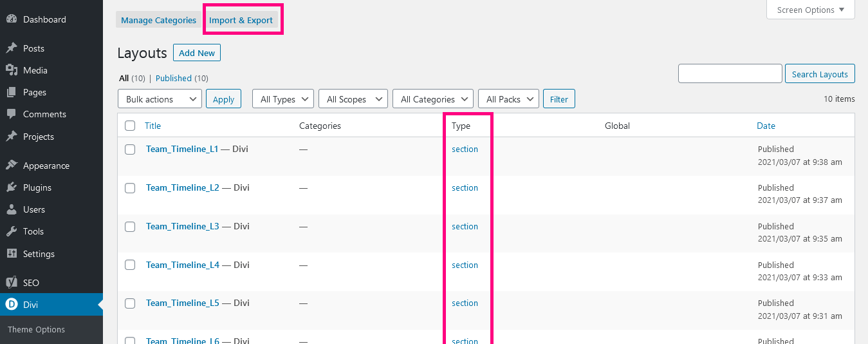The width and height of the screenshot is (868, 344).
Task: Sort layouts by the Date column
Action: pos(766,126)
